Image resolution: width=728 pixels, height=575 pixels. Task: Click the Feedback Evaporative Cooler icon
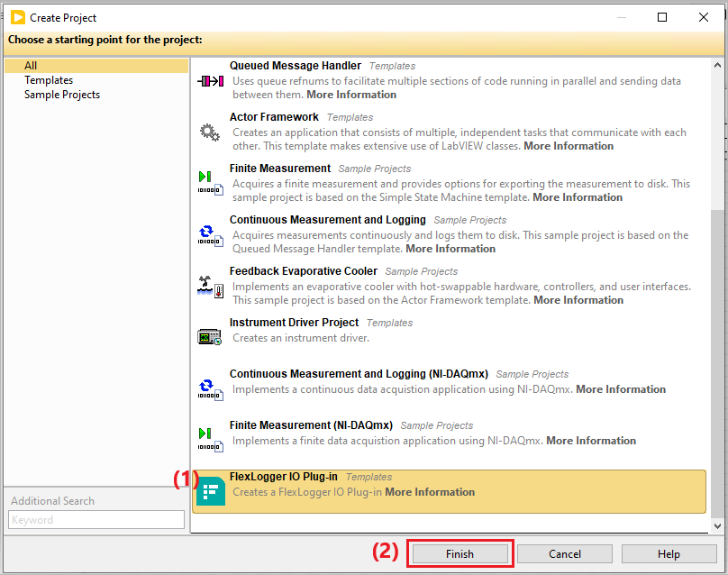click(x=211, y=287)
